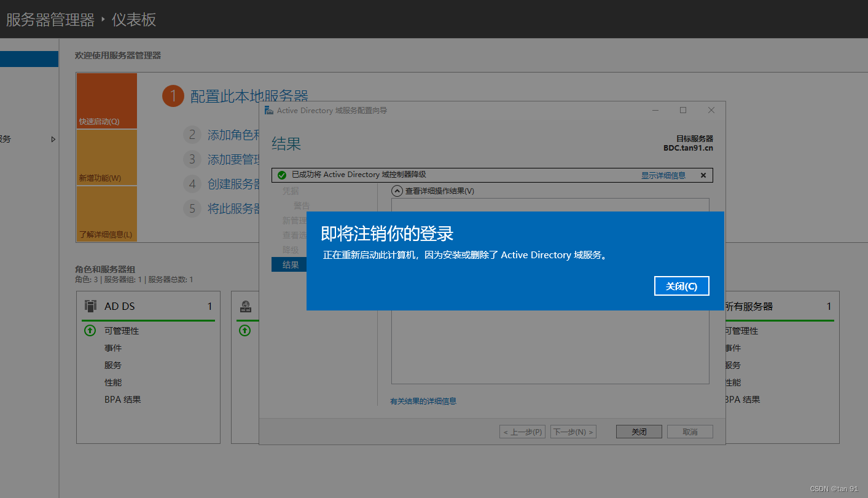868x498 pixels.
Task: Open the 新增功能(W) tile
Action: (x=107, y=157)
